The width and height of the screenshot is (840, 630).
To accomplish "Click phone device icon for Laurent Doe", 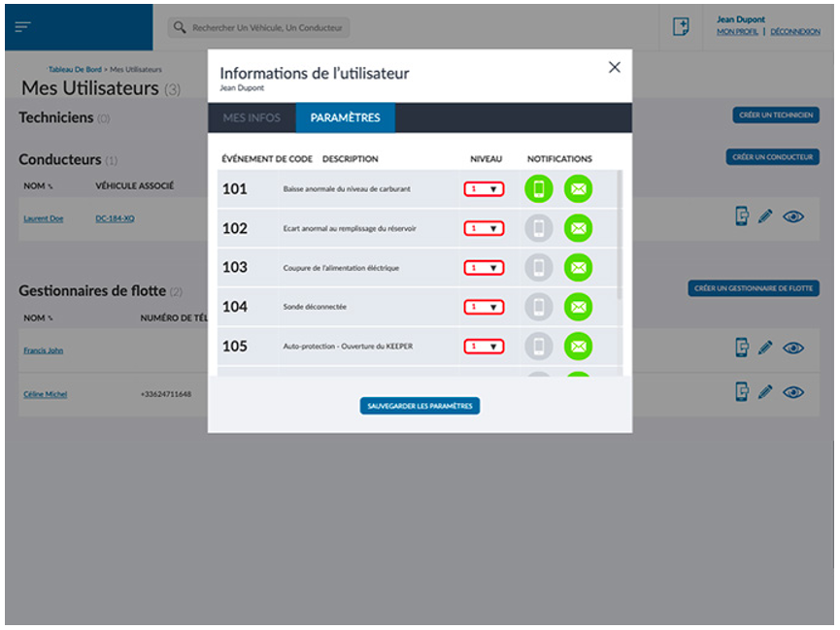I will (741, 216).
